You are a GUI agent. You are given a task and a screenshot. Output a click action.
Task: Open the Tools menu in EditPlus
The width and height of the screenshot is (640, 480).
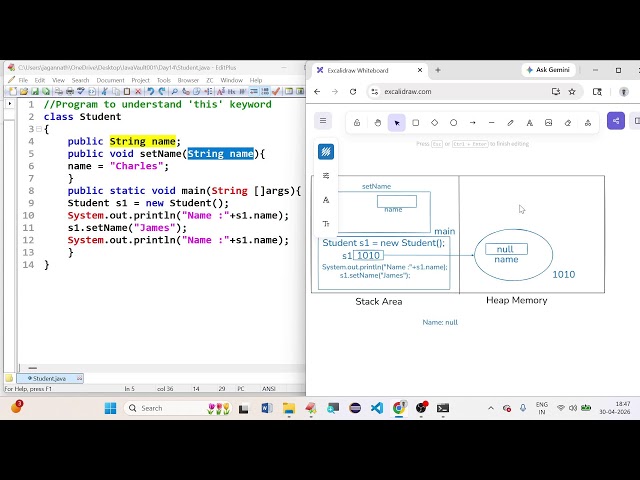click(164, 80)
